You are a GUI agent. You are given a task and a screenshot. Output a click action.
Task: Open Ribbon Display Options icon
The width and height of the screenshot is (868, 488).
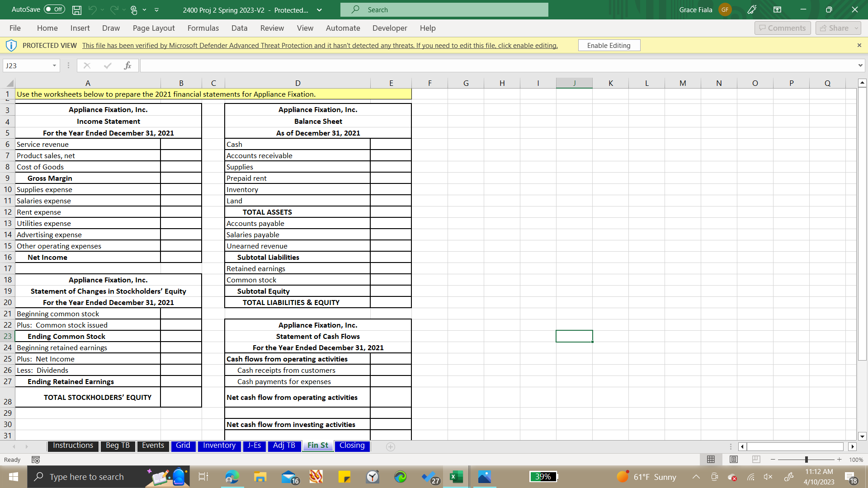(x=778, y=9)
